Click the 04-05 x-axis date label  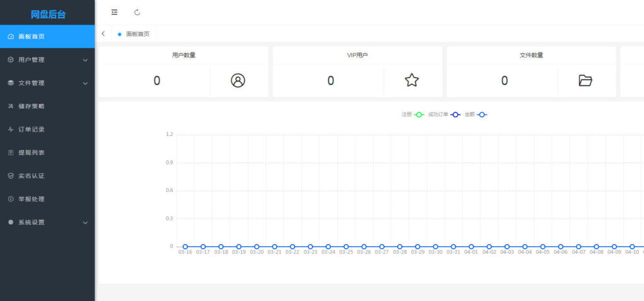(543, 252)
